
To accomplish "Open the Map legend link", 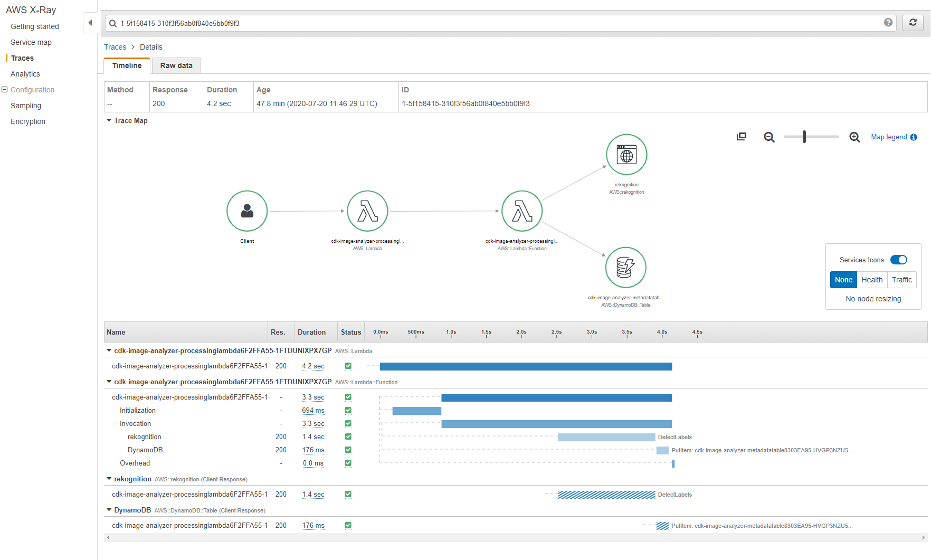I will 889,137.
